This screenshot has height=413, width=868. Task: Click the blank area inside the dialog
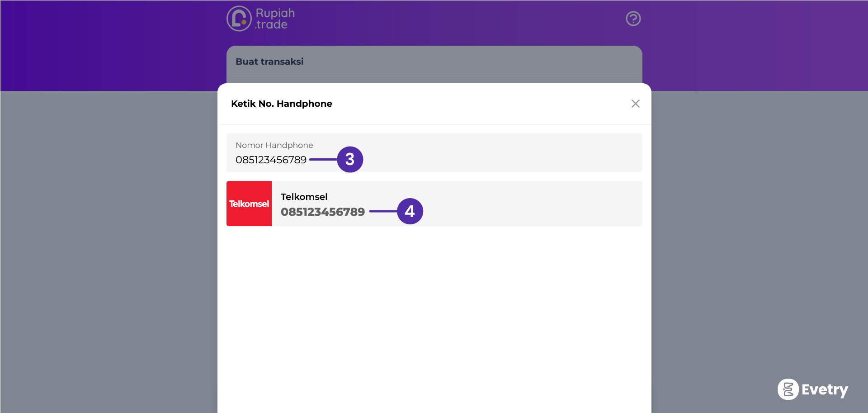pyautogui.click(x=434, y=317)
